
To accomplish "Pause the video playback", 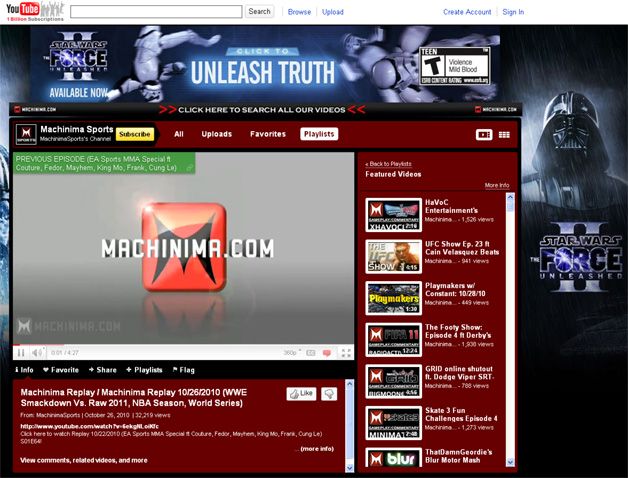I will tap(20, 353).
